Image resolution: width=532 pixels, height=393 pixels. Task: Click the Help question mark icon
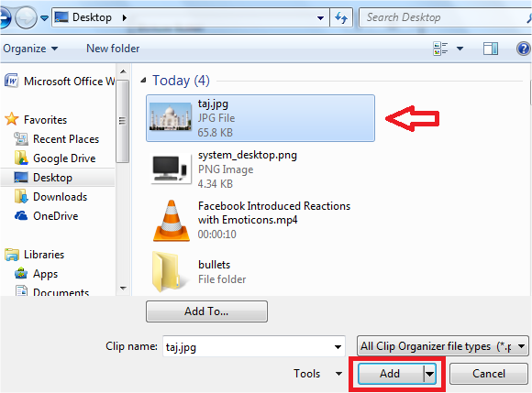tap(524, 49)
